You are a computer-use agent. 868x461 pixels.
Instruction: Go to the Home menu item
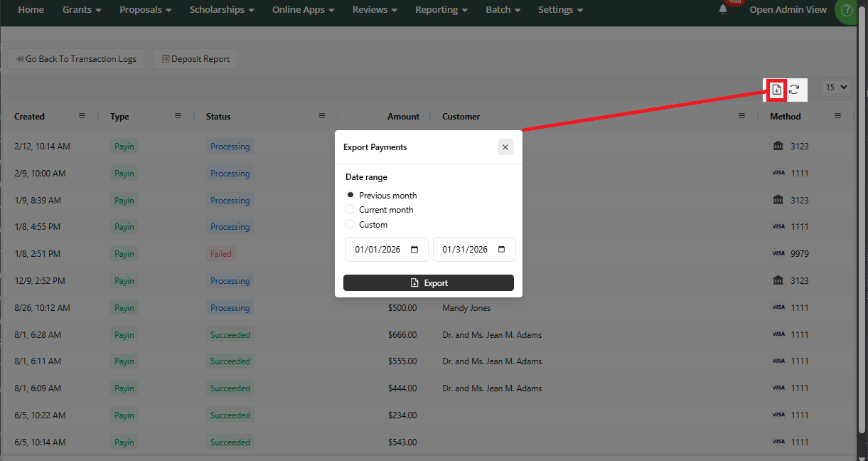click(31, 10)
